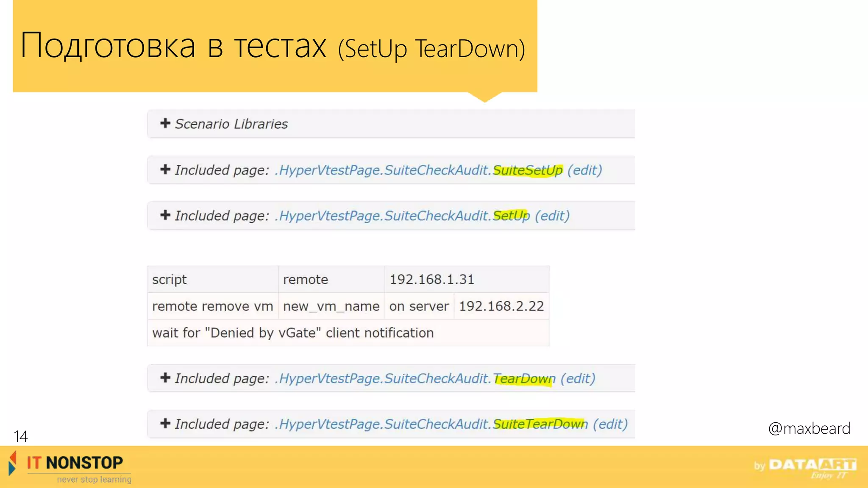Open .HyperVtestPage.SuiteCheckAudit.TearDown link
Image resolution: width=868 pixels, height=488 pixels.
pos(415,378)
